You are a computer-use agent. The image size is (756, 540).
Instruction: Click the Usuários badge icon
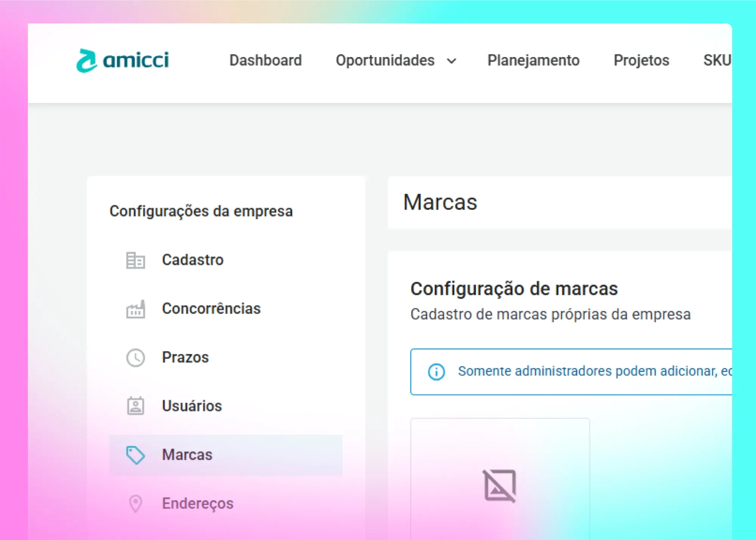click(135, 406)
